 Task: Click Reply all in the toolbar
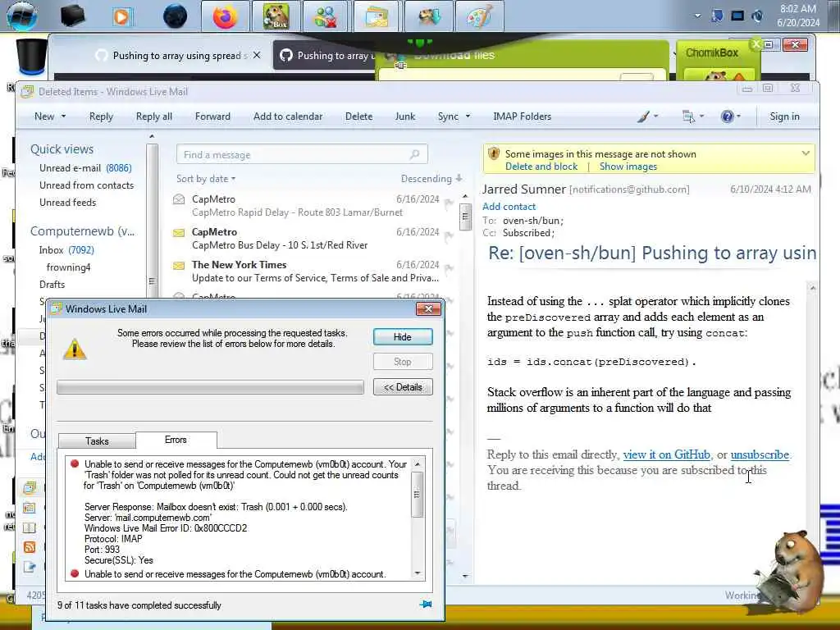pos(154,116)
